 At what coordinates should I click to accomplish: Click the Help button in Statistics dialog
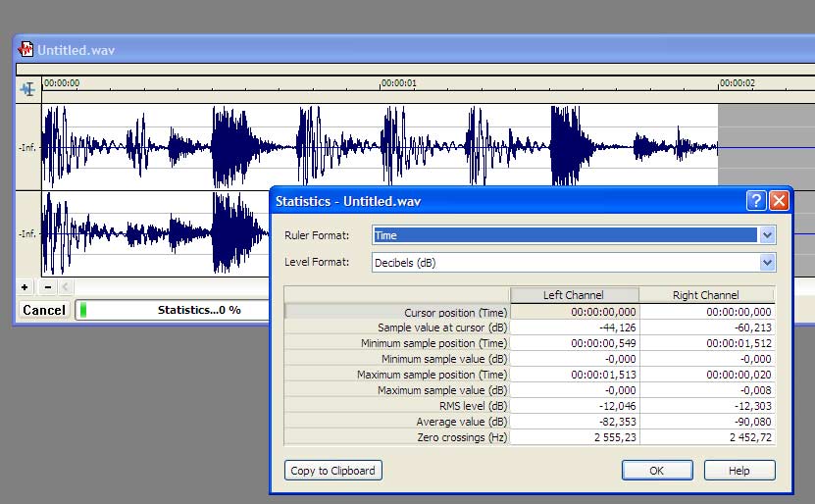(739, 471)
